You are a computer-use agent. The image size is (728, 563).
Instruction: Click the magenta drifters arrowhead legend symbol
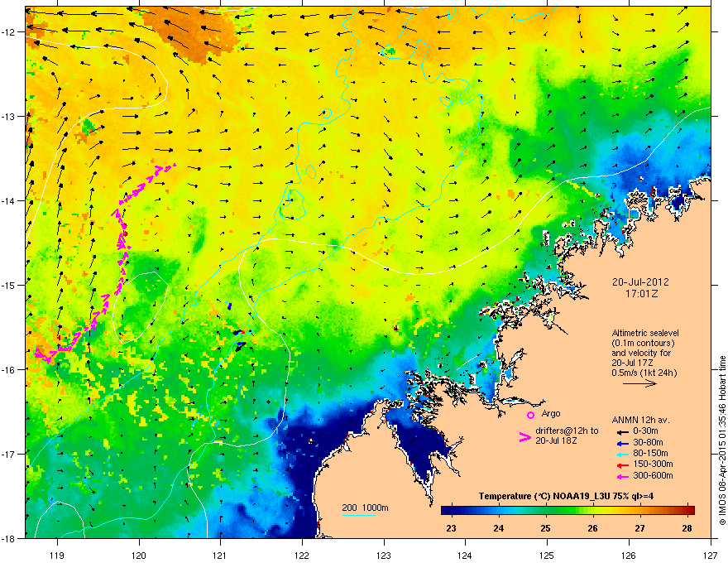524,437
